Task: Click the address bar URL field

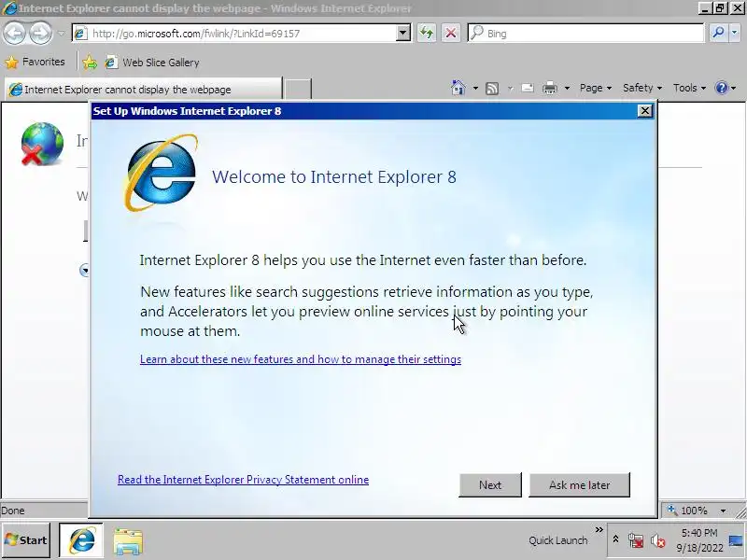Action: click(243, 34)
